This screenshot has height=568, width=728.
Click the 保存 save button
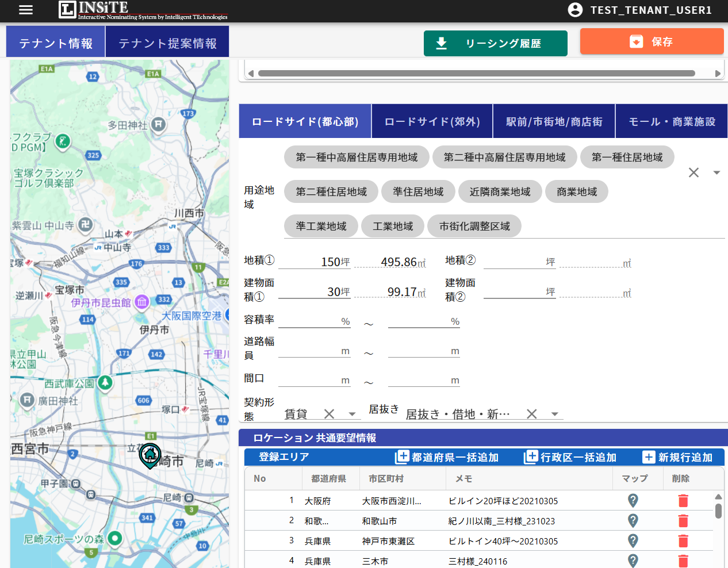pyautogui.click(x=652, y=42)
